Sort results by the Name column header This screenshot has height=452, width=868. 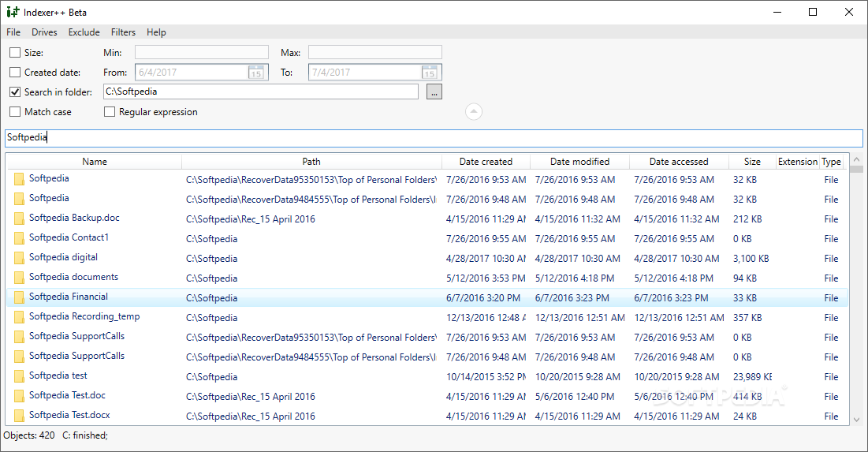pos(94,161)
